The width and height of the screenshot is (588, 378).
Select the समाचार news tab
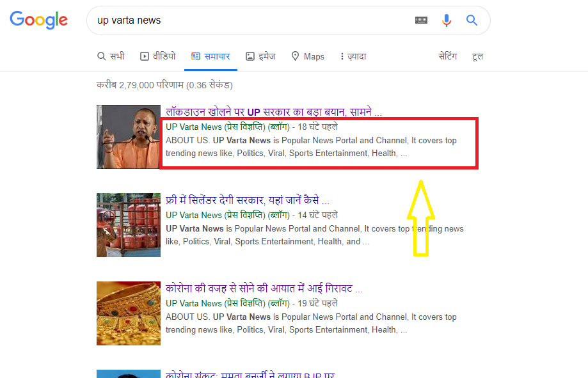point(211,56)
